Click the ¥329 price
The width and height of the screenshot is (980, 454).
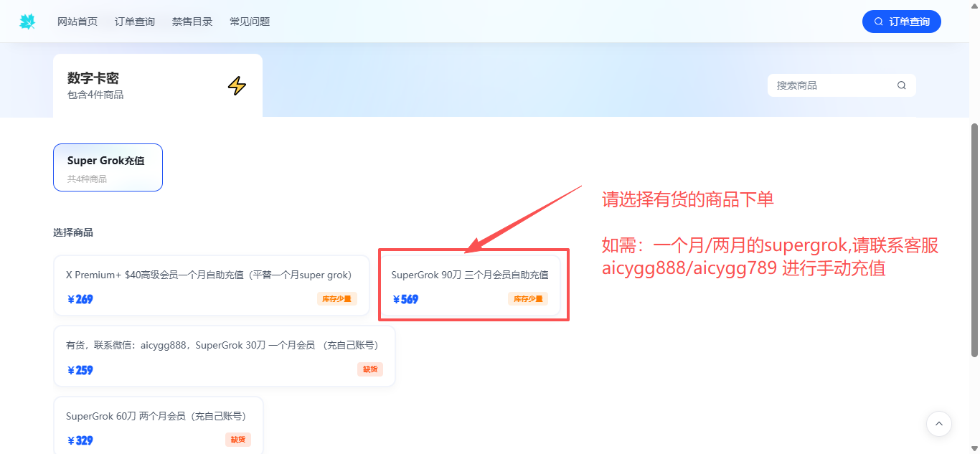80,441
